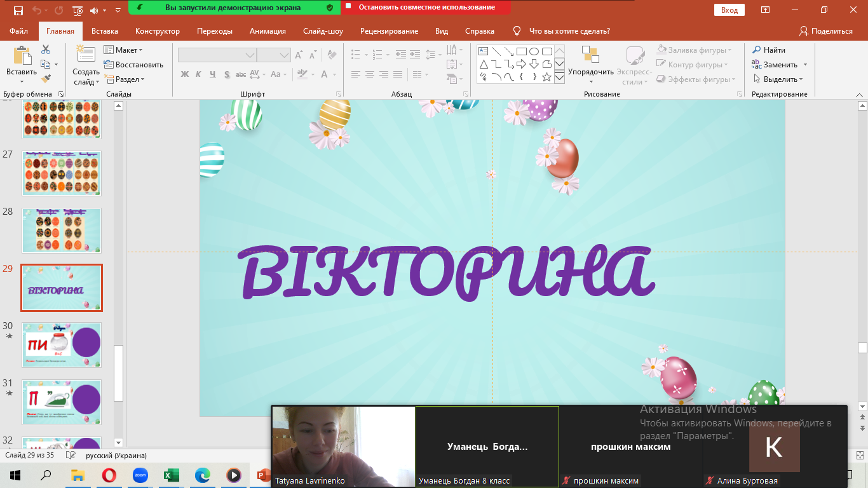
Task: Select the star shape in gallery
Action: tap(546, 77)
